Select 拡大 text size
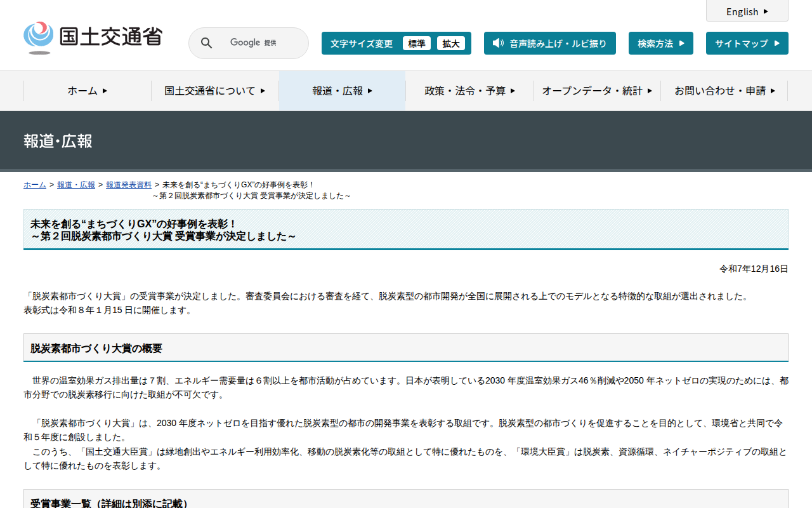The width and height of the screenshot is (812, 508). [451, 43]
